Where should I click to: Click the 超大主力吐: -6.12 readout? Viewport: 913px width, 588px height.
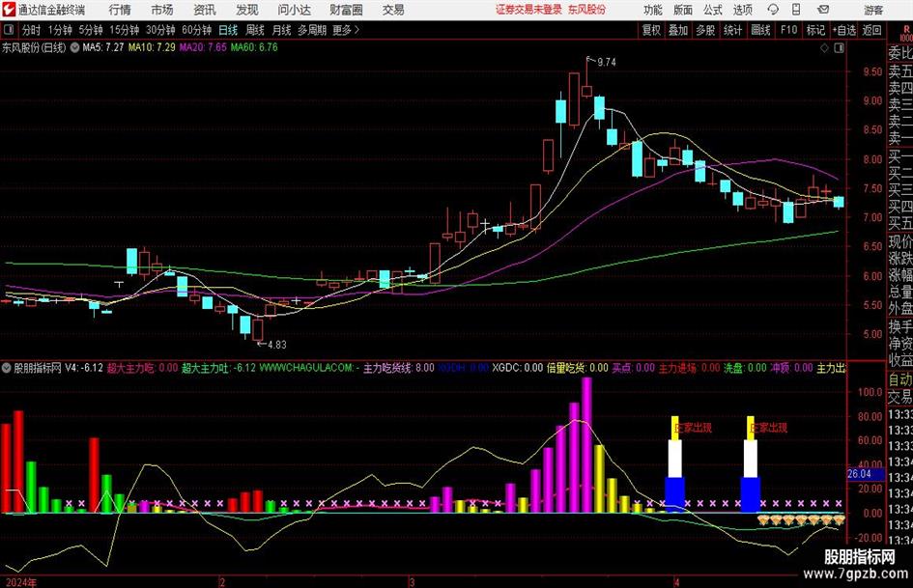click(218, 368)
